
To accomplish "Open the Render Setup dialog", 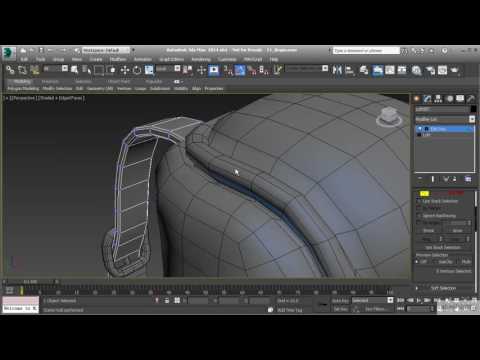I will (x=430, y=70).
